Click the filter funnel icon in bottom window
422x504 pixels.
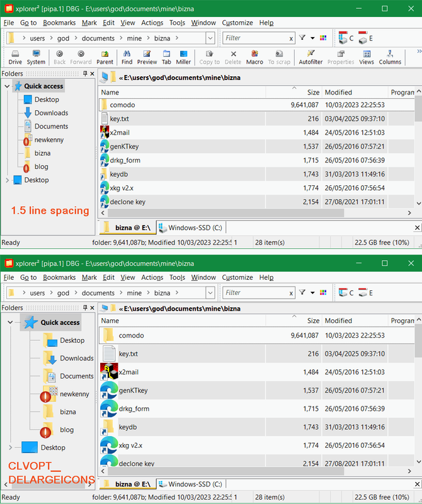click(302, 292)
